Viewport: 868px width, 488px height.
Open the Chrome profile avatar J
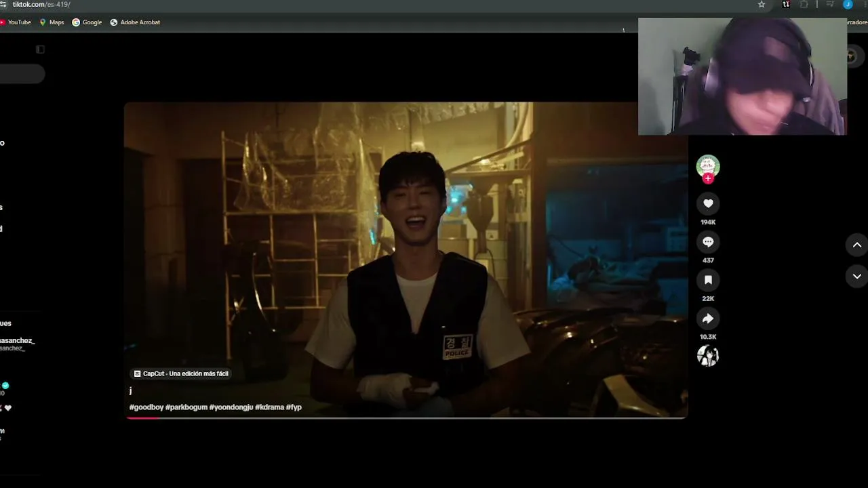pyautogui.click(x=848, y=4)
